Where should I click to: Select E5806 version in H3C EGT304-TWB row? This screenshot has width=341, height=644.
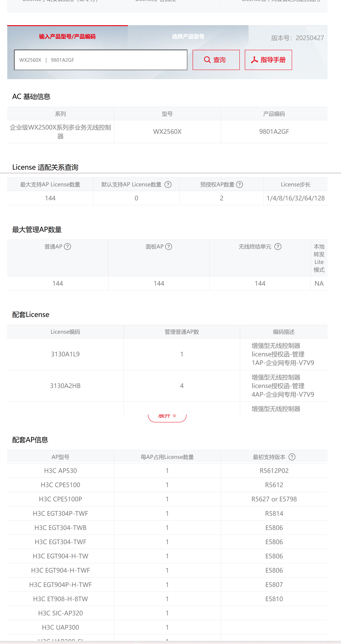tap(274, 528)
